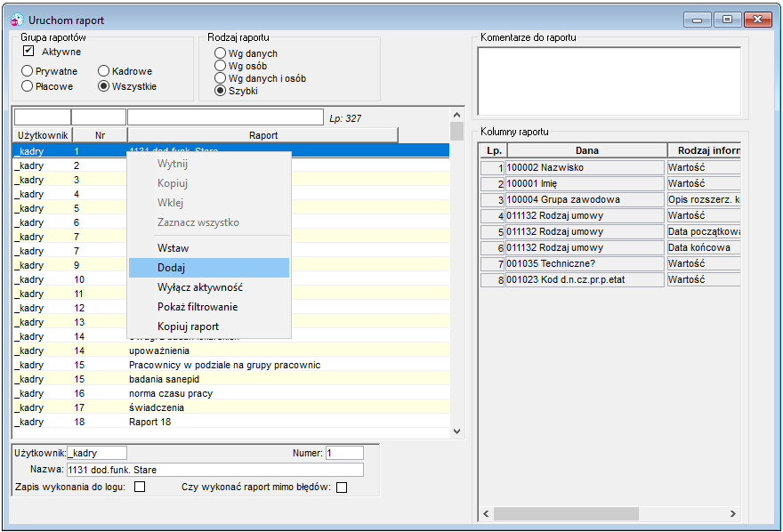The image size is (783, 532).
Task: Click the application icon in title bar
Action: tap(17, 20)
